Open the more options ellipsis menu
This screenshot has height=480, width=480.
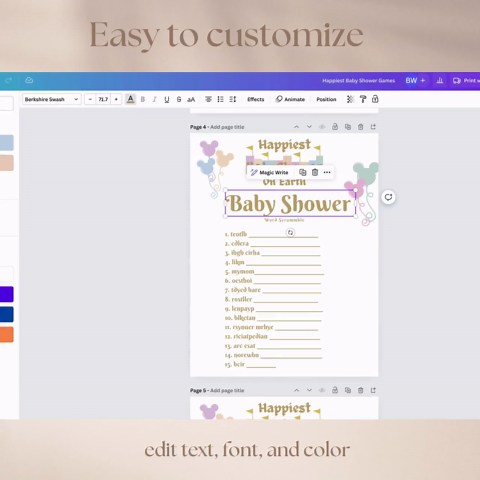click(x=327, y=172)
